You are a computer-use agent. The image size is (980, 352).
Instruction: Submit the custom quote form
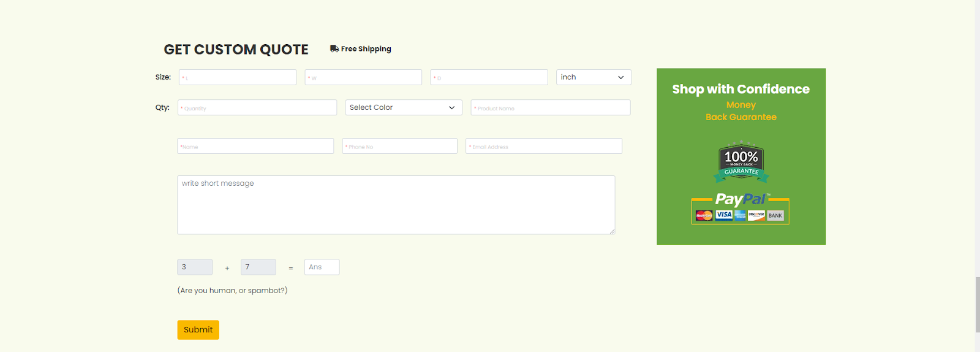(198, 330)
